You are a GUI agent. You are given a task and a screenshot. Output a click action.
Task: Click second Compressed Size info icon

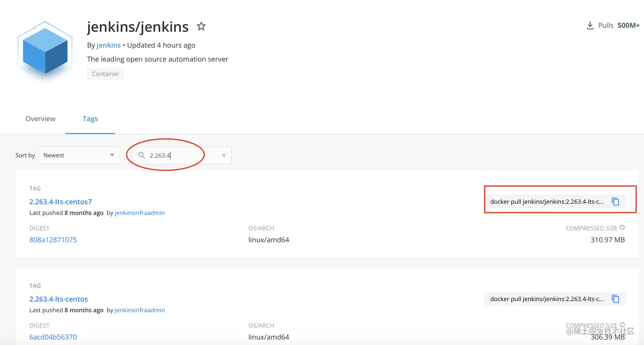click(622, 325)
